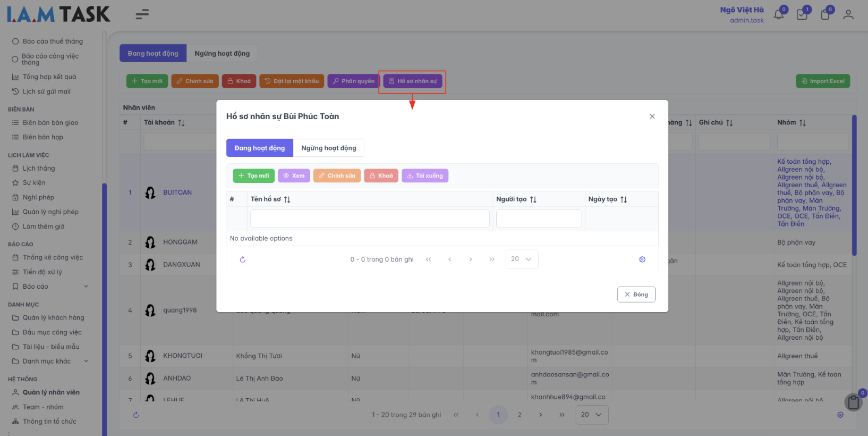Click the Tạo mới button in dialog
The height and width of the screenshot is (436, 868).
pyautogui.click(x=253, y=176)
